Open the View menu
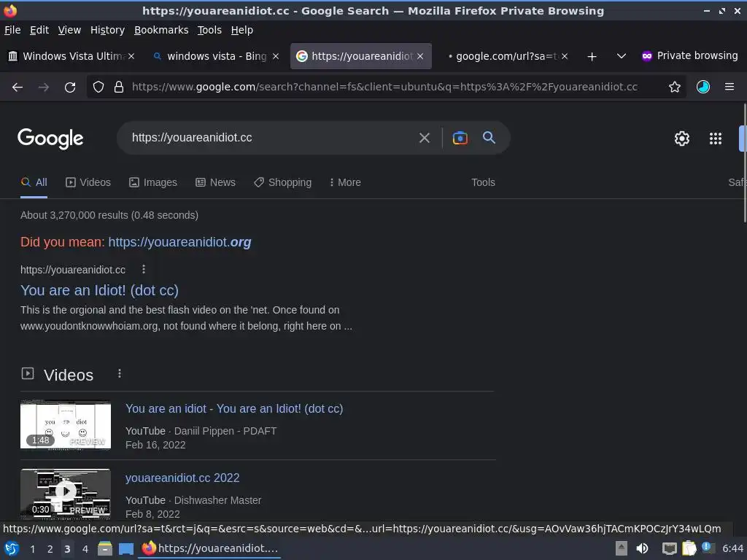Screen dimensions: 747x560 [69, 30]
